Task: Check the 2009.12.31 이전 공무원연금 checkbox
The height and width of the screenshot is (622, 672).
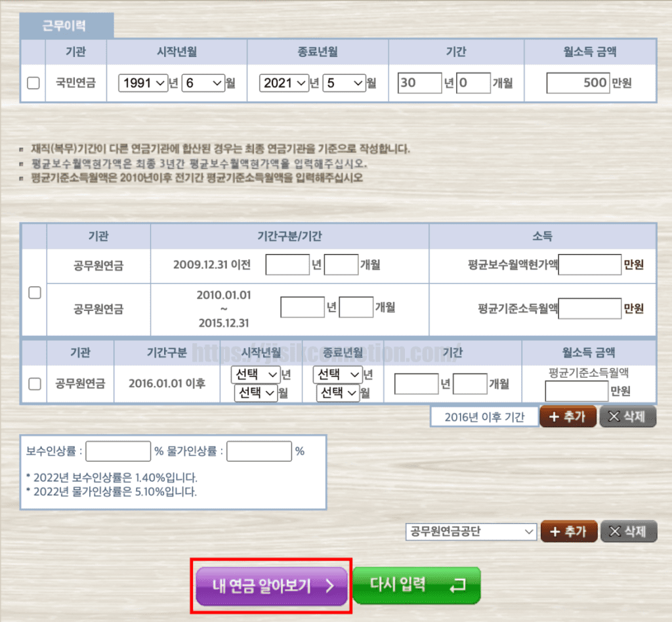Action: (x=34, y=293)
